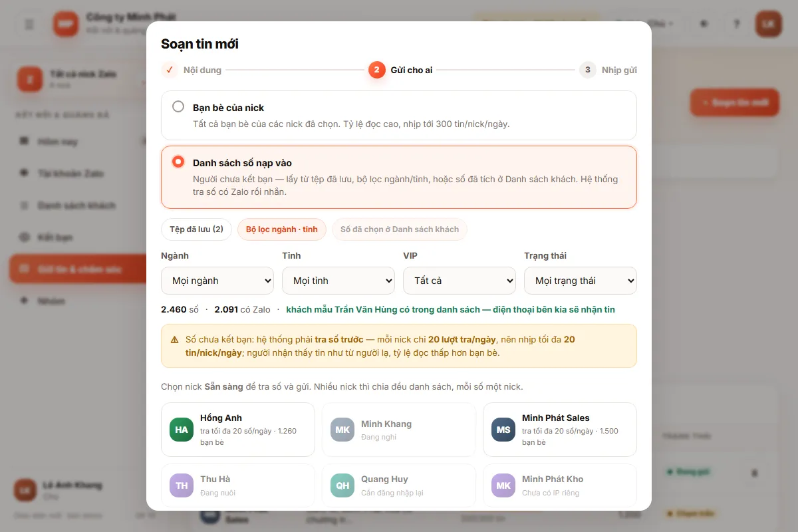Go to "Kết bạn" in the background sidebar
The height and width of the screenshot is (532, 798).
tap(78, 237)
